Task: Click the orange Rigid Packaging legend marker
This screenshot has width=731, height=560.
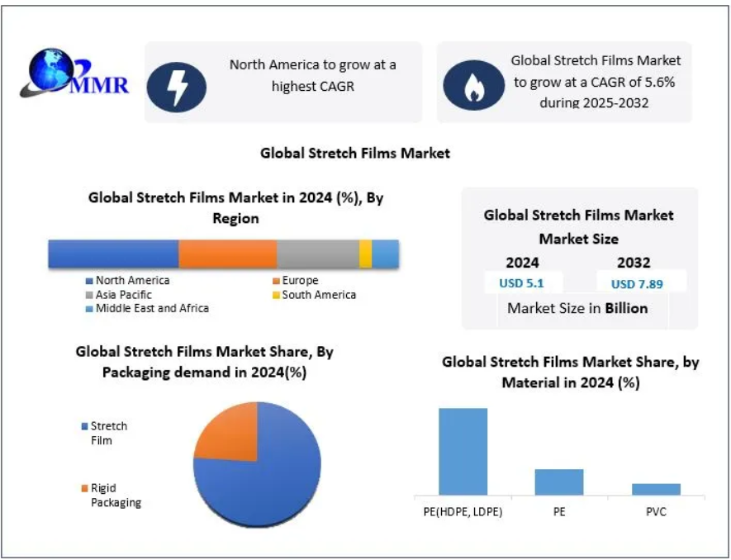Action: [83, 487]
